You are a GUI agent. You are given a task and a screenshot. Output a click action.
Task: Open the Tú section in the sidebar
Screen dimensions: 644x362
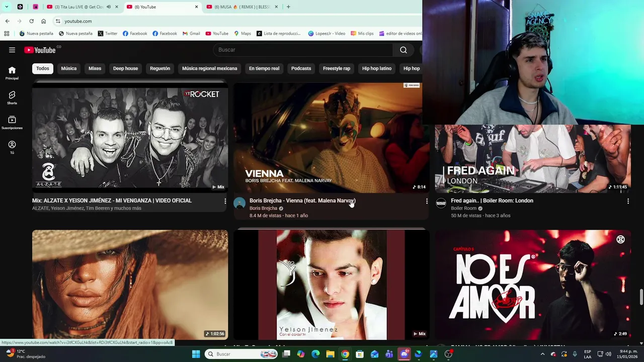click(x=12, y=147)
